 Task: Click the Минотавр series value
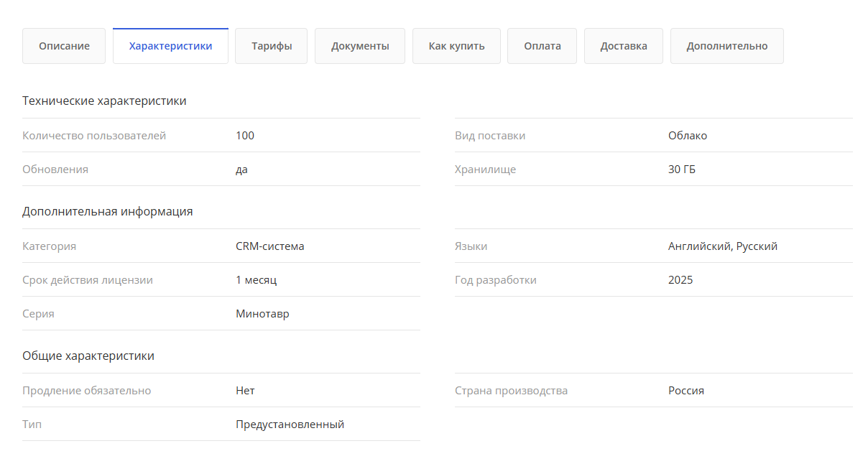262,314
